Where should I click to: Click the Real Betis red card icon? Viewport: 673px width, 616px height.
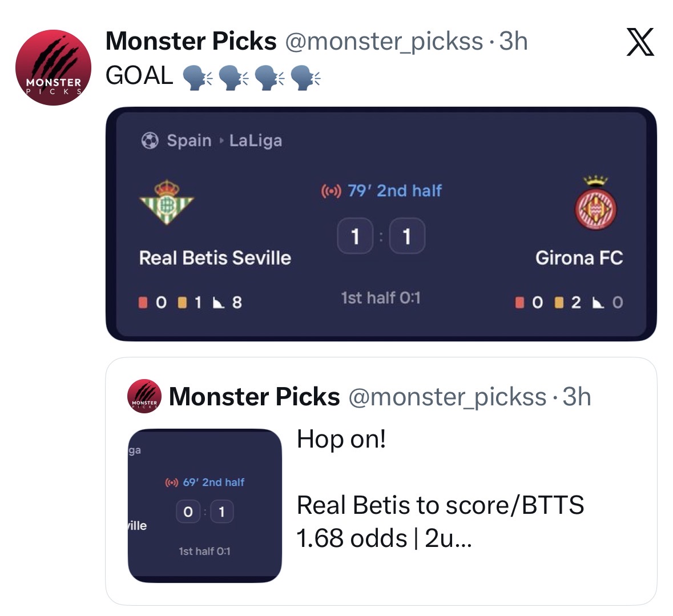point(143,303)
